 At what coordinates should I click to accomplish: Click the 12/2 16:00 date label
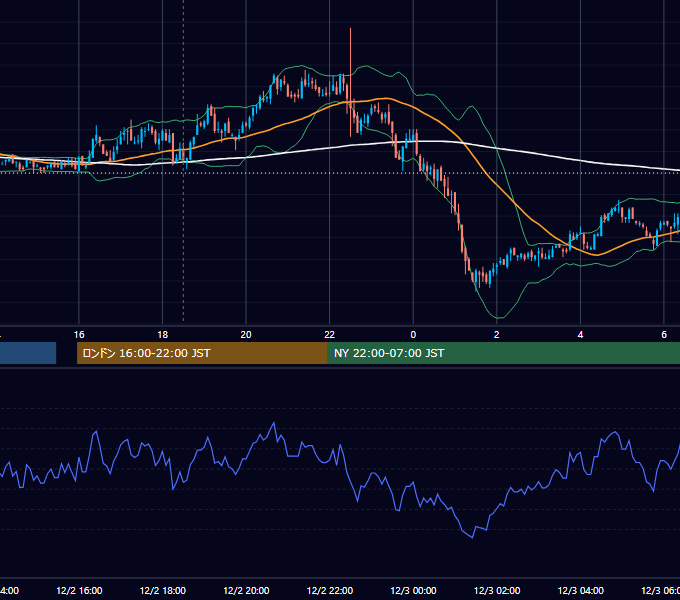79,590
